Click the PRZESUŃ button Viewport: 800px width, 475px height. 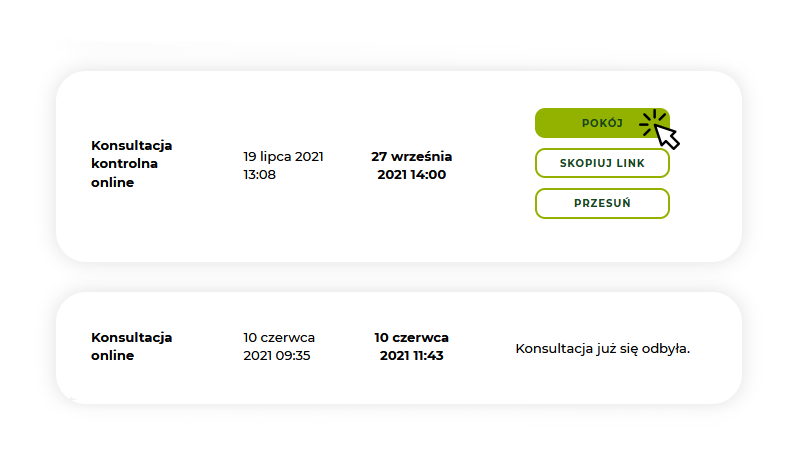(x=602, y=203)
